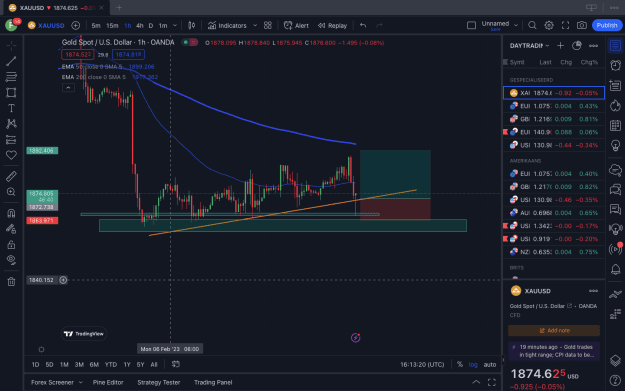The image size is (625, 391).
Task: Expand the Forex Screener dropdown
Action: [x=80, y=382]
